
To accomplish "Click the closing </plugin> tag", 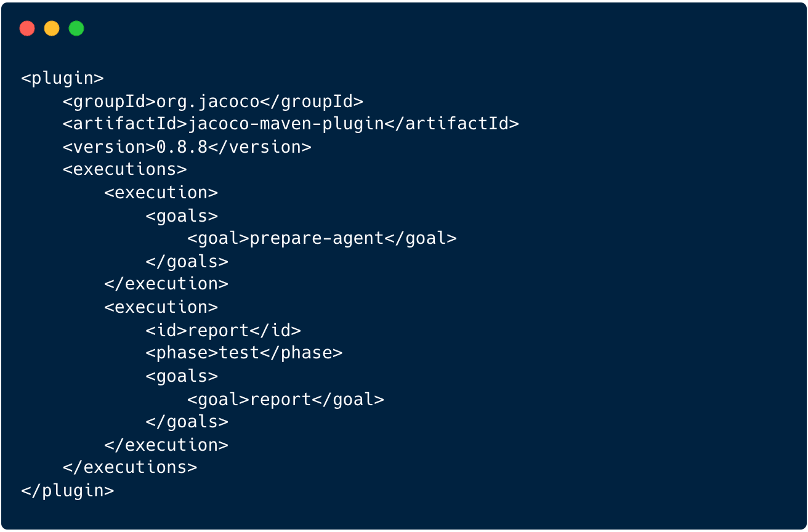I will (68, 491).
